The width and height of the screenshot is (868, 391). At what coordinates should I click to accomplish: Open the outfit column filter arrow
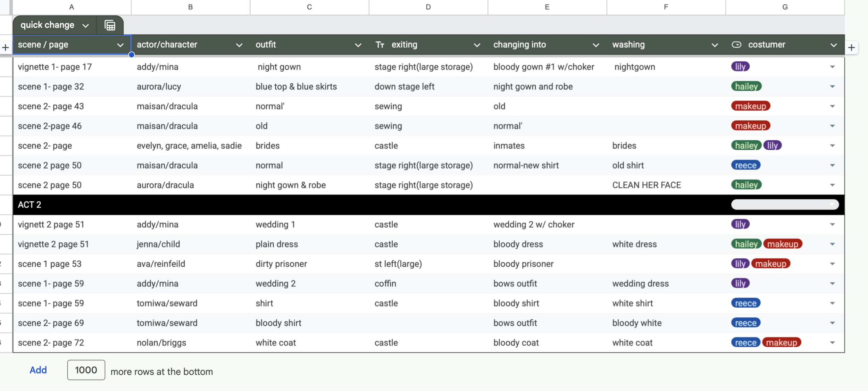pos(358,45)
